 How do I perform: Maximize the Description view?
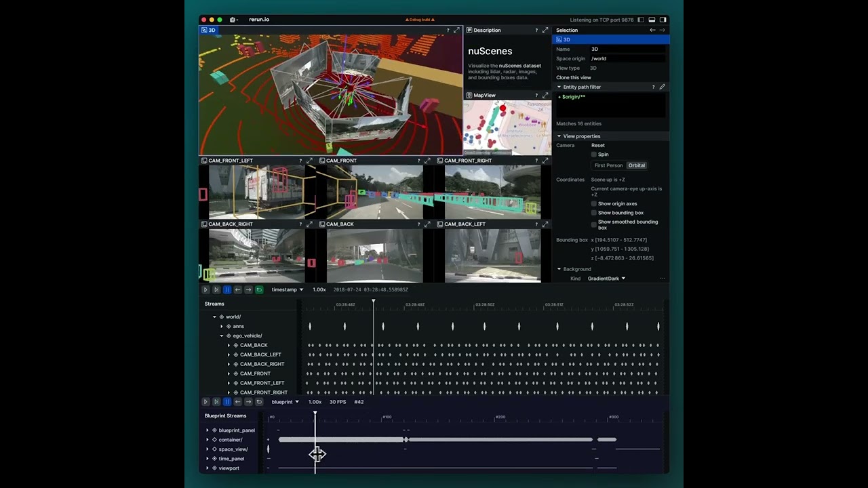click(545, 30)
